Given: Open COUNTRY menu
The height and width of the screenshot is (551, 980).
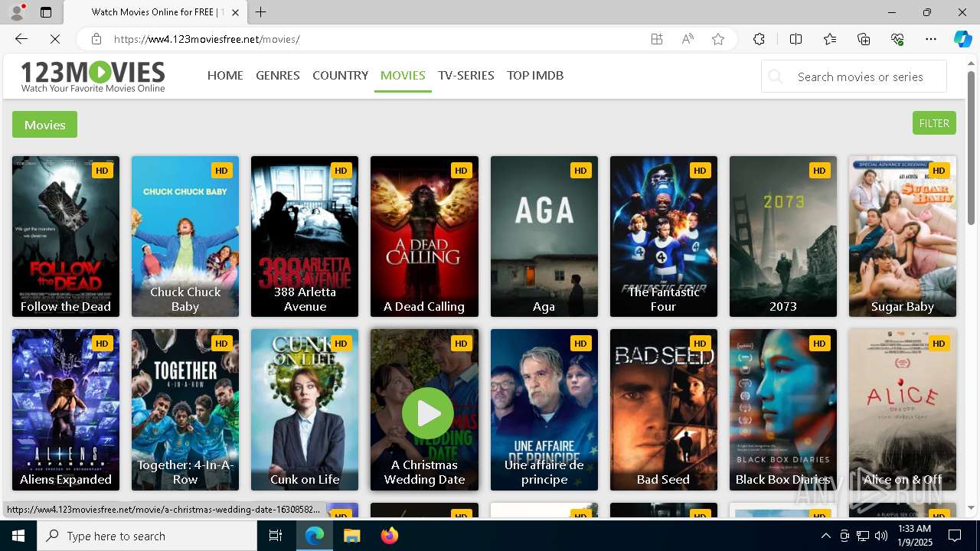Looking at the screenshot, I should [340, 75].
